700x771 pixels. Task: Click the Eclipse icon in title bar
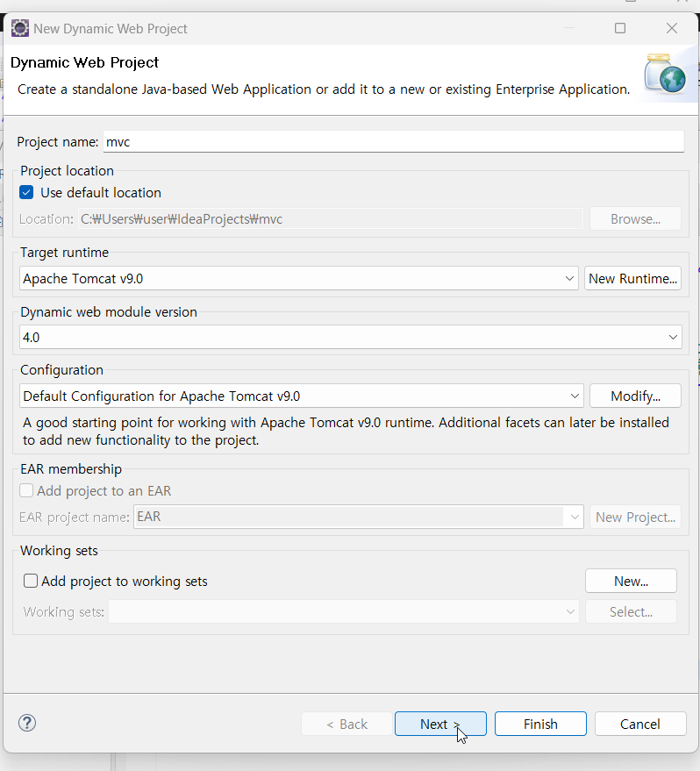point(20,29)
